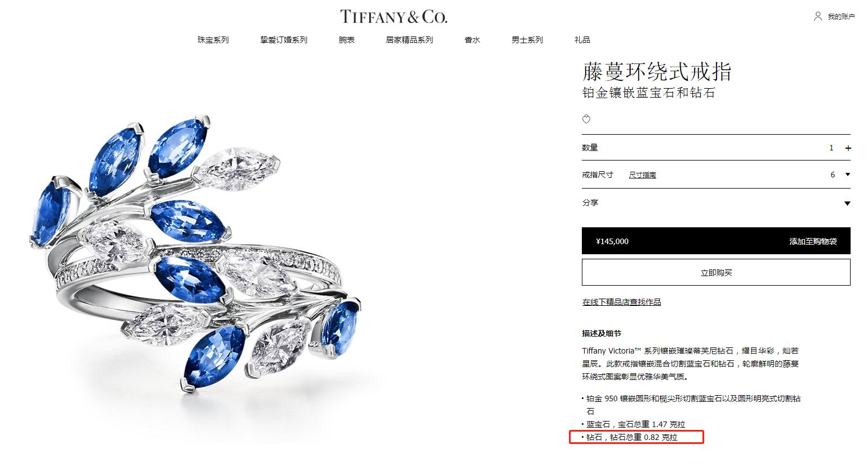This screenshot has height=472, width=868.
Task: Expand the 分享 share section
Action: point(716,203)
